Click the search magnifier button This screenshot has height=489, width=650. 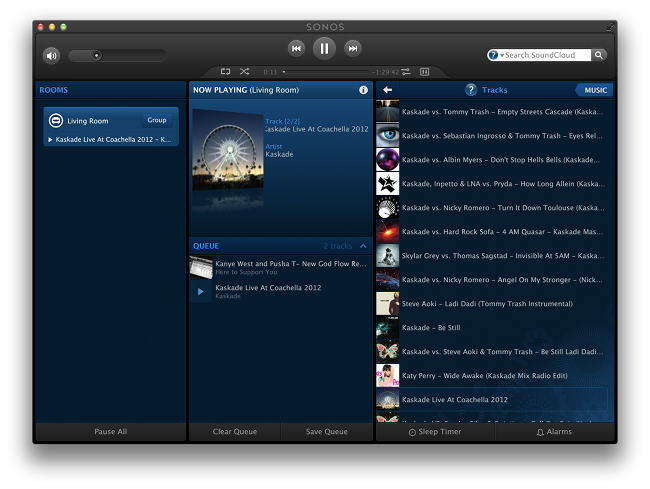pos(599,55)
